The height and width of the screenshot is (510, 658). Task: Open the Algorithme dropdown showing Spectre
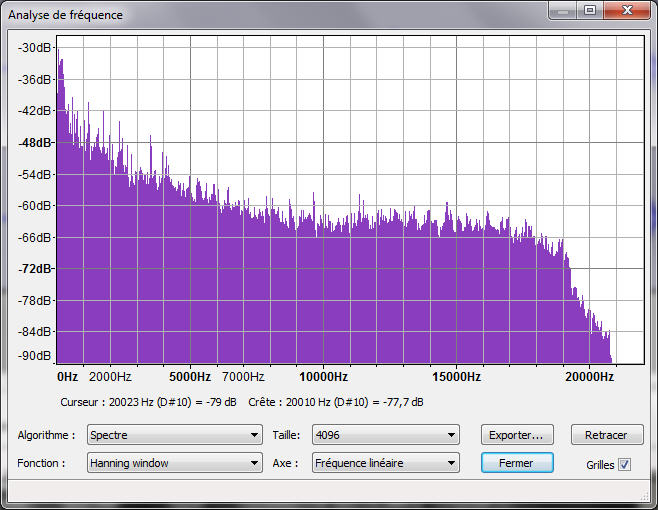point(174,435)
